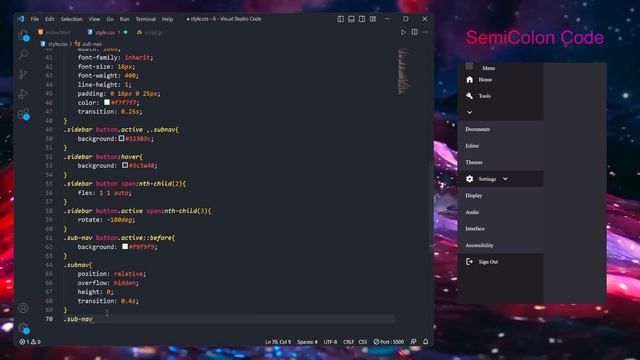Viewport: 640px width, 360px height.
Task: Click the 'height: 0;' line of code
Action: pos(96,292)
